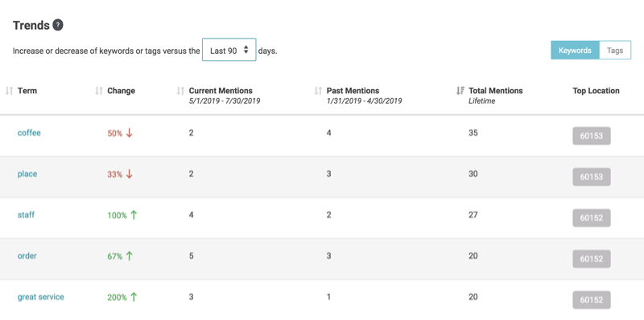The width and height of the screenshot is (644, 320).
Task: Click the 60152 location badge for staff
Action: point(592,218)
